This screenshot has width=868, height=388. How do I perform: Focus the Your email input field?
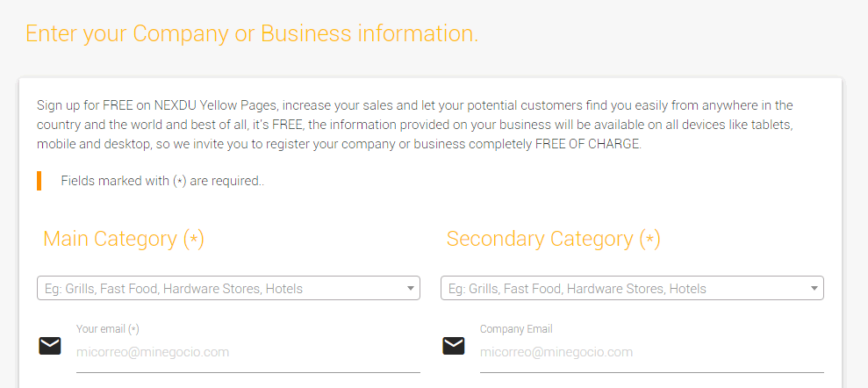[248, 353]
